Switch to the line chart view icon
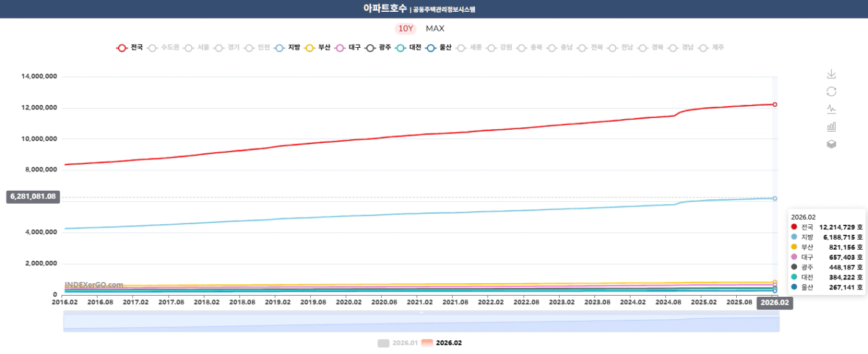The width and height of the screenshot is (868, 354). pyautogui.click(x=831, y=109)
